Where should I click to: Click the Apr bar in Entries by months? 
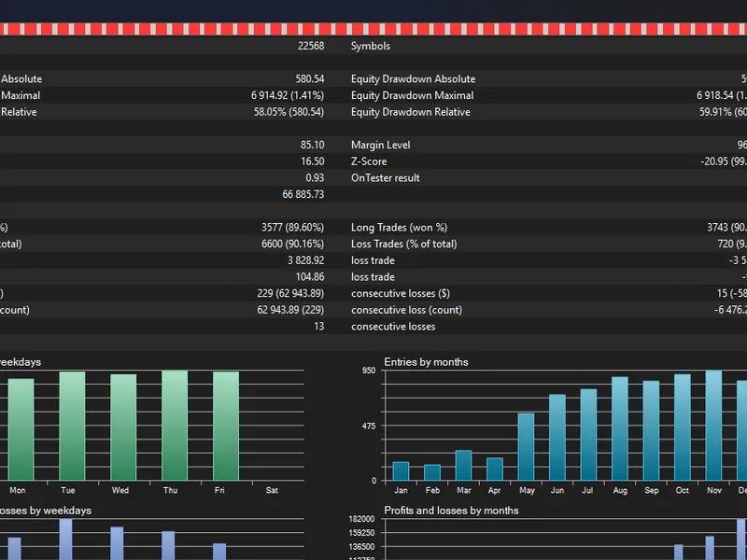tap(495, 469)
